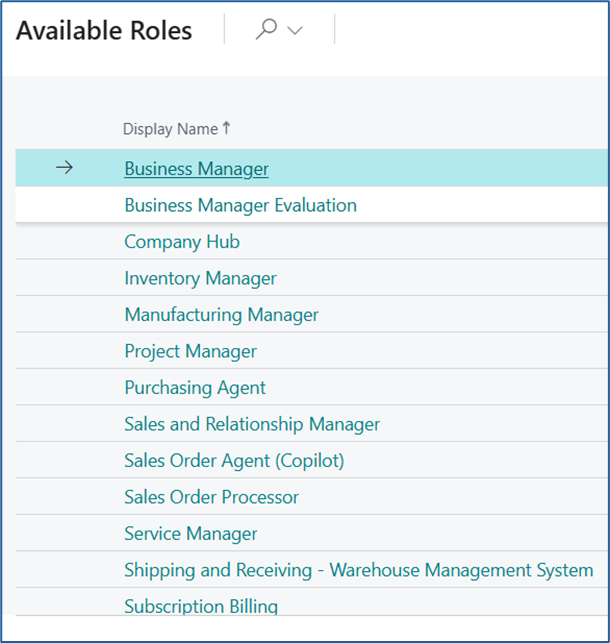Pick the Subscription Billing role
The image size is (610, 643).
pos(201,606)
